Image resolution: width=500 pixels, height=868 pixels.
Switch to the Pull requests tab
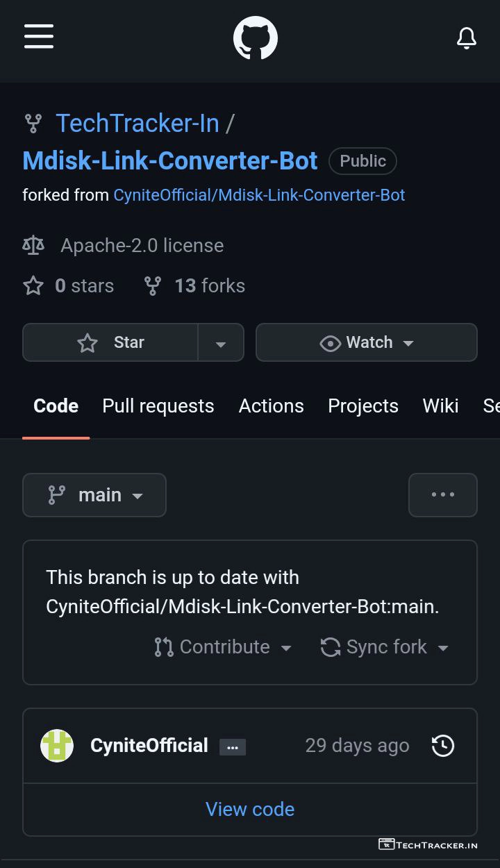pyautogui.click(x=158, y=406)
